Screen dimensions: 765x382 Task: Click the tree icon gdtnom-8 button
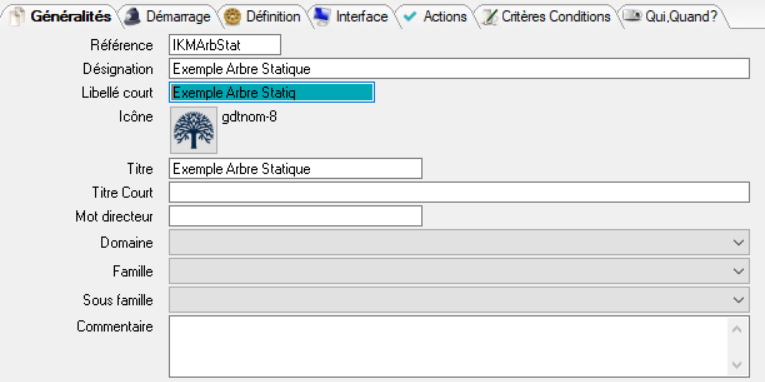(x=194, y=130)
